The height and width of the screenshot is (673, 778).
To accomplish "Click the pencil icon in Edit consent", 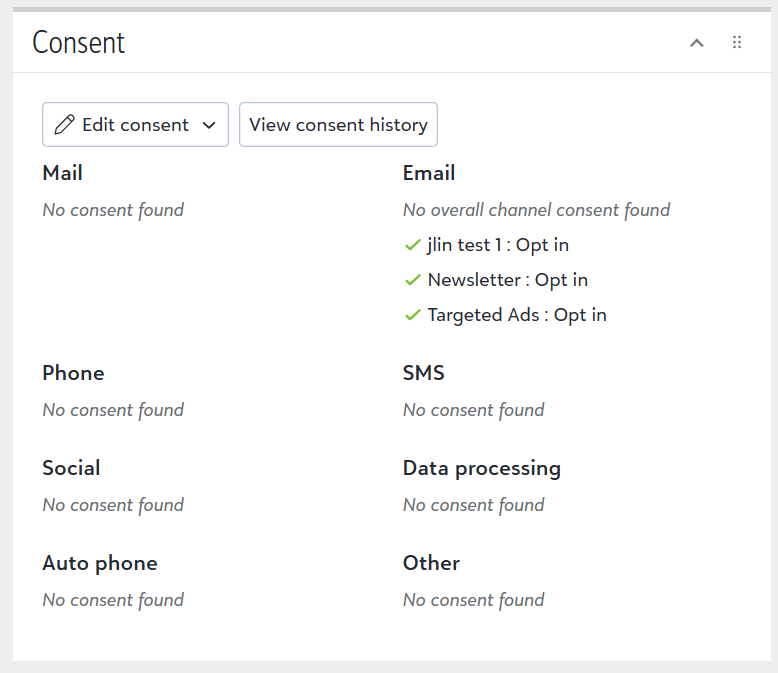I will click(65, 125).
